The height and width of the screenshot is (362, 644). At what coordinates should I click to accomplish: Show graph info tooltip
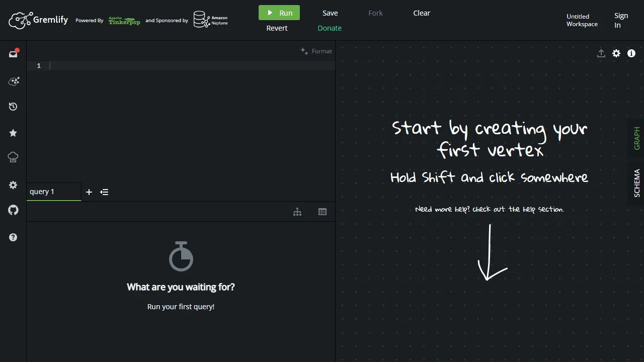click(631, 53)
